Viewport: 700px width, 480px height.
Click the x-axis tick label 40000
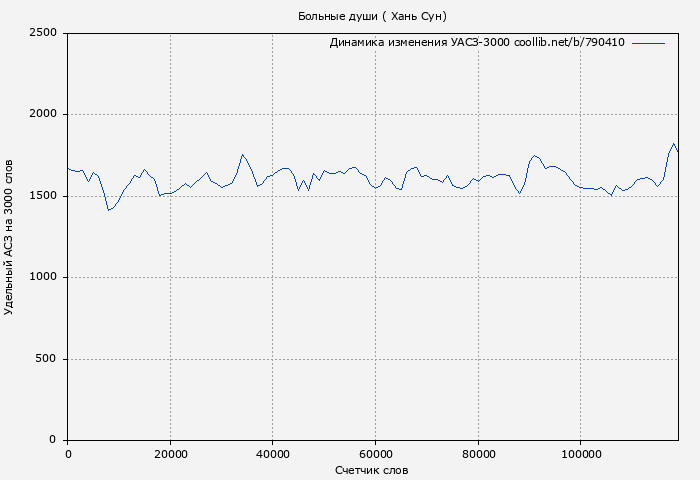tap(273, 454)
